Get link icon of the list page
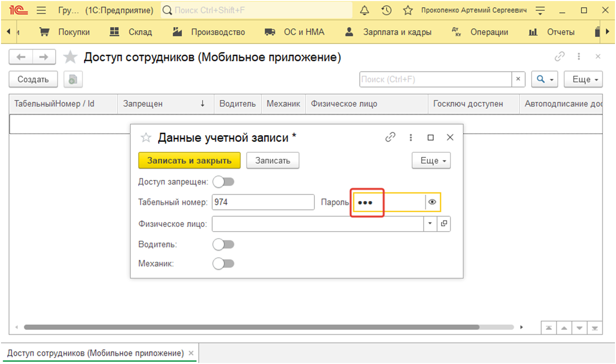Screen dimensions: 616x364 [x=560, y=57]
